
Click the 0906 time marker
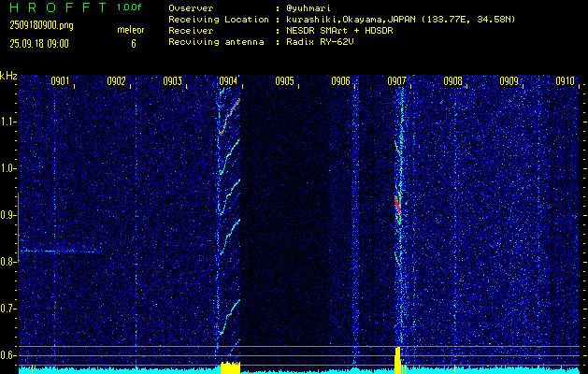pyautogui.click(x=340, y=81)
